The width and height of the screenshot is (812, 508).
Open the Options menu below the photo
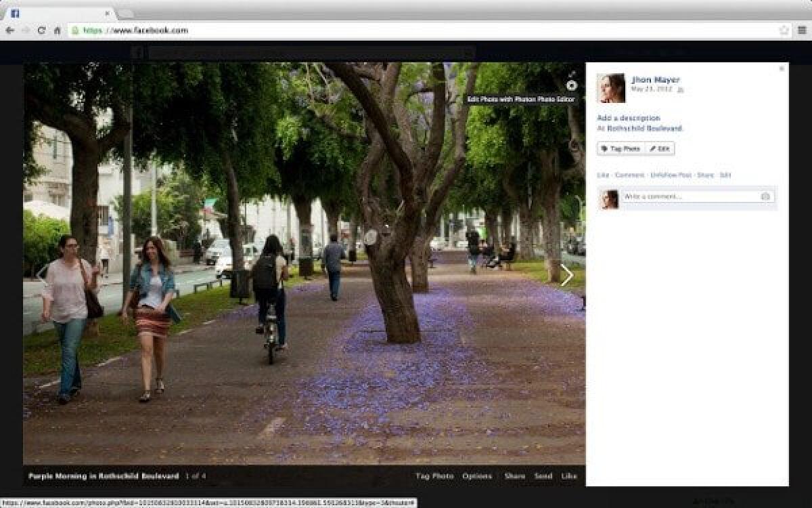478,476
